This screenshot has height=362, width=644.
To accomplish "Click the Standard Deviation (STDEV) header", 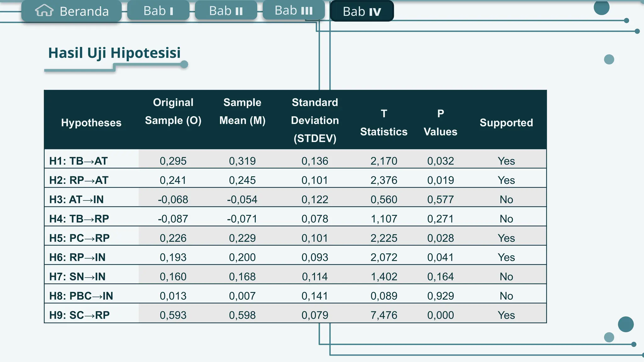I will click(x=315, y=120).
